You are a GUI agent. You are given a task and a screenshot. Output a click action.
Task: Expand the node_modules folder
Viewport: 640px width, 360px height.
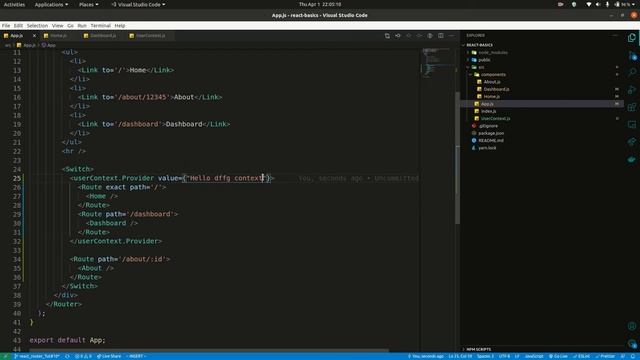point(493,53)
